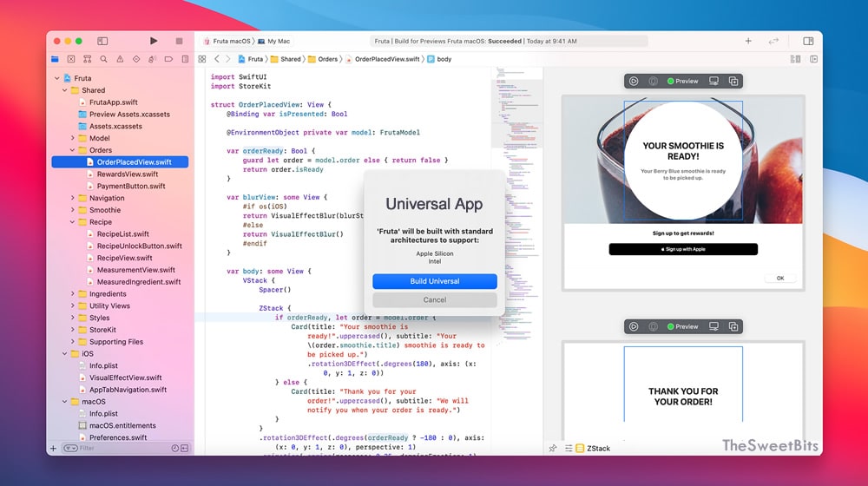This screenshot has height=486, width=868.
Task: Select the Fruta macOS scheme
Action: (x=227, y=41)
